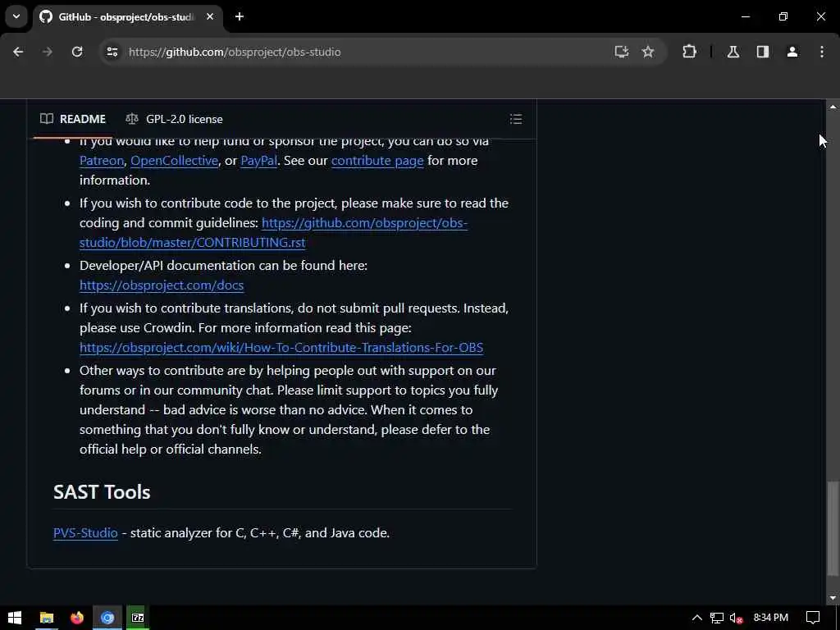Minimize the browser window
Image resolution: width=840 pixels, height=630 pixels.
coord(745,16)
